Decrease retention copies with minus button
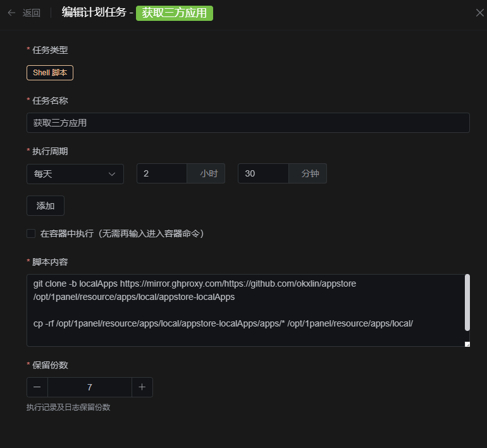This screenshot has width=487, height=448. [x=37, y=387]
